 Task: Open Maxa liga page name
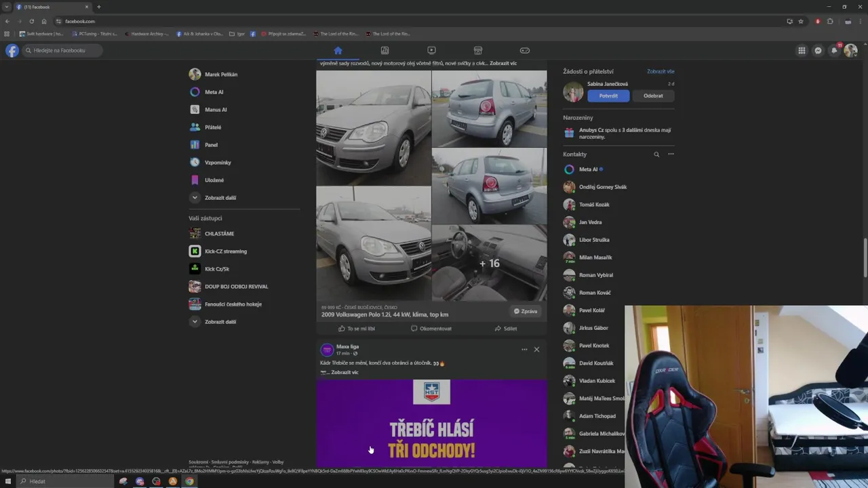(x=347, y=346)
